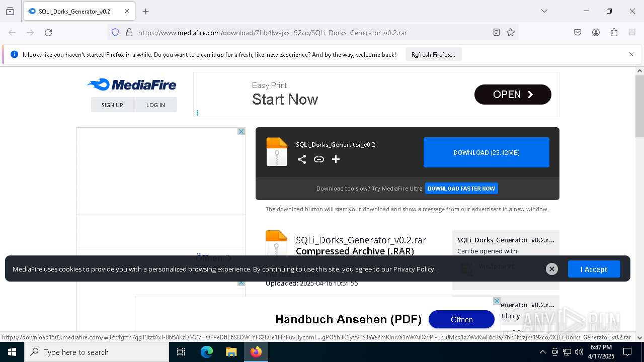
Task: Click the share file icon
Action: point(302,159)
